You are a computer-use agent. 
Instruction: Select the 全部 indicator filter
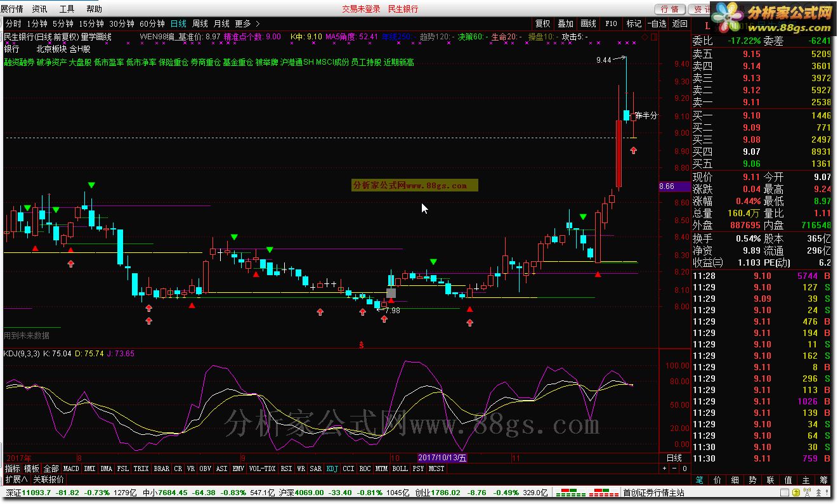coord(51,468)
